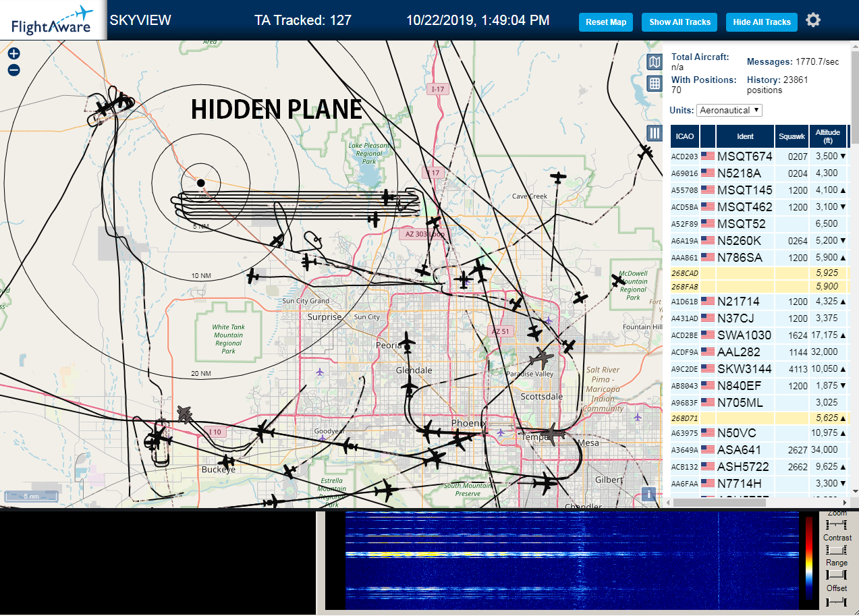Select the N37CJ aircraft row
The height and width of the screenshot is (616, 859).
[759, 318]
